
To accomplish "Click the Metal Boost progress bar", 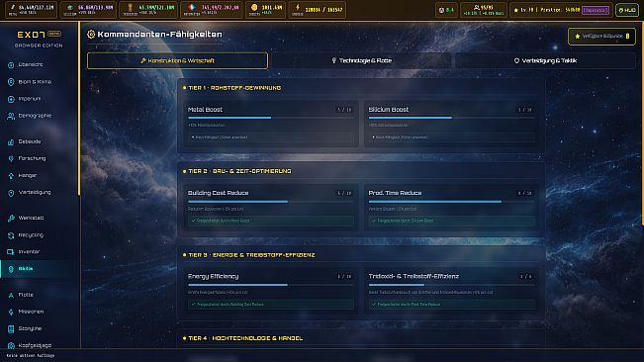I will pyautogui.click(x=271, y=118).
